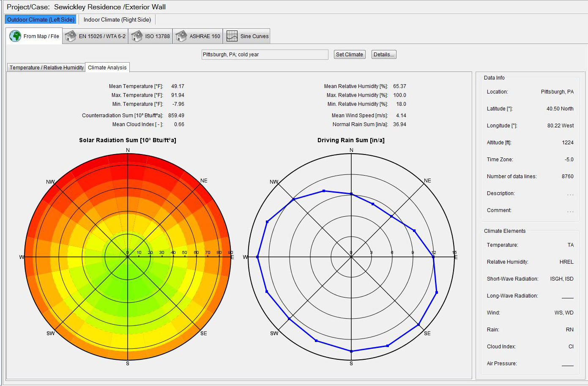Click the SE label on driving rain chart
The image size is (588, 386).
(427, 334)
